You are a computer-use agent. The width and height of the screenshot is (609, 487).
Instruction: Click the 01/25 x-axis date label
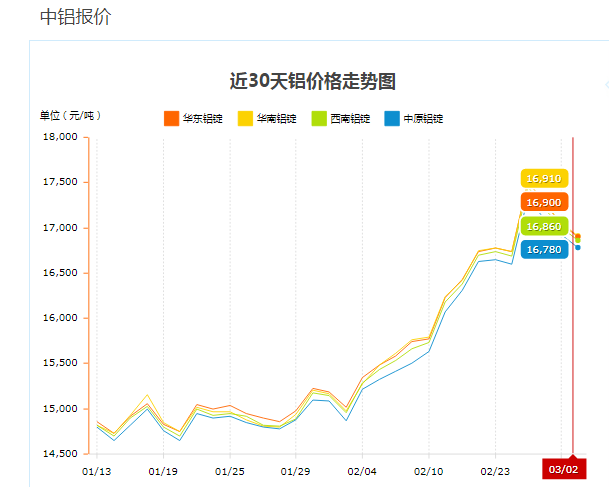pos(229,470)
